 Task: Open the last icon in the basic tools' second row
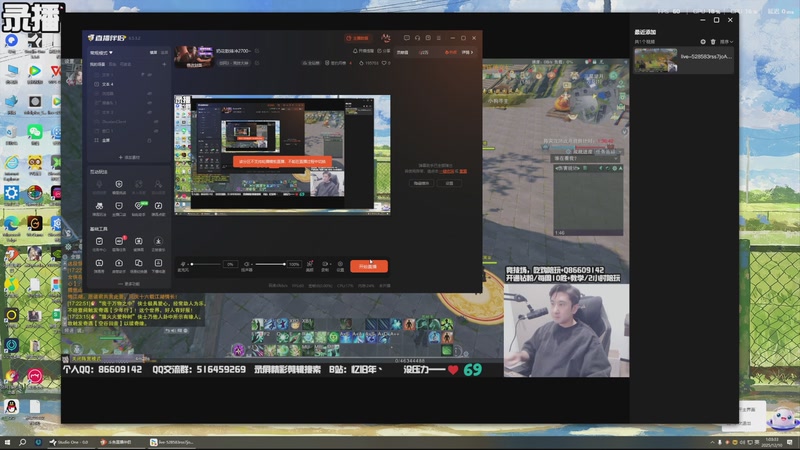click(x=158, y=264)
